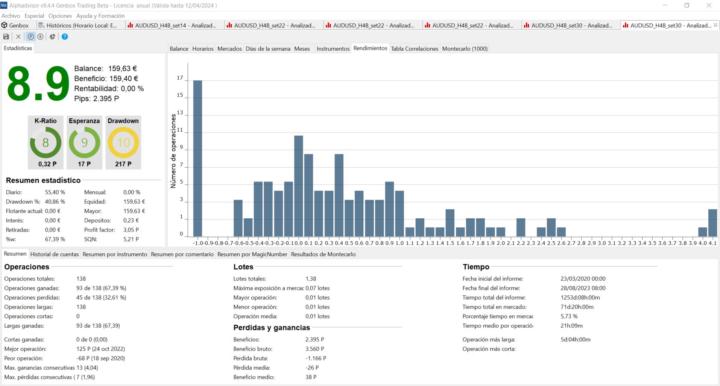The height and width of the screenshot is (386, 720).
Task: Open help via blue question mark icon
Action: [x=65, y=37]
